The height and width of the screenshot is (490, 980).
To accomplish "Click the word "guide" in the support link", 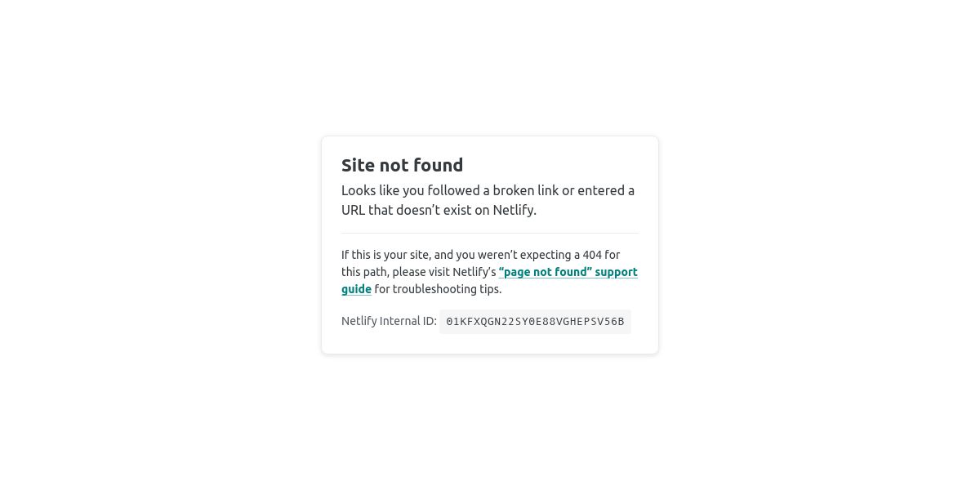I will (356, 289).
